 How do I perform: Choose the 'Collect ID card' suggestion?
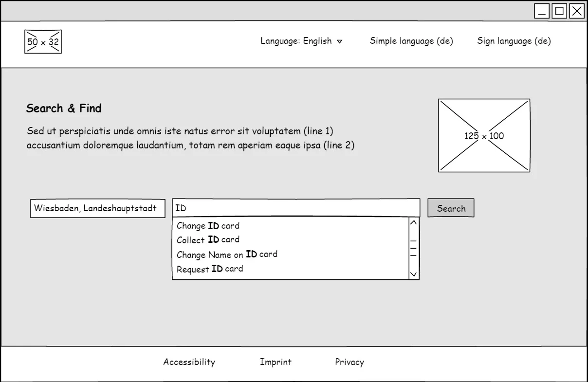click(x=290, y=240)
